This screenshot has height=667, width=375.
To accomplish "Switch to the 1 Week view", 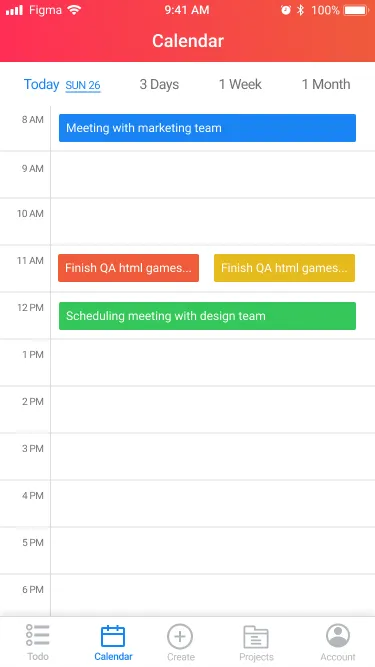I will 240,84.
